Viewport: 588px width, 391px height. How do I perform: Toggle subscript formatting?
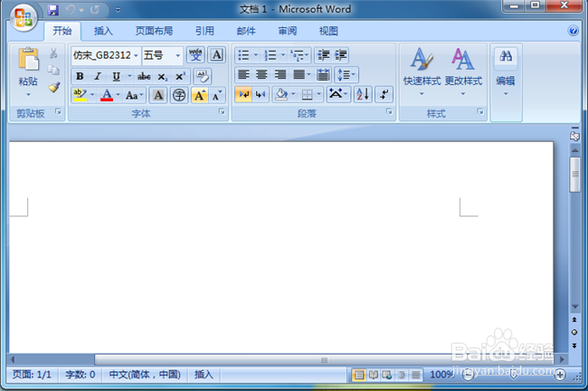[x=162, y=77]
